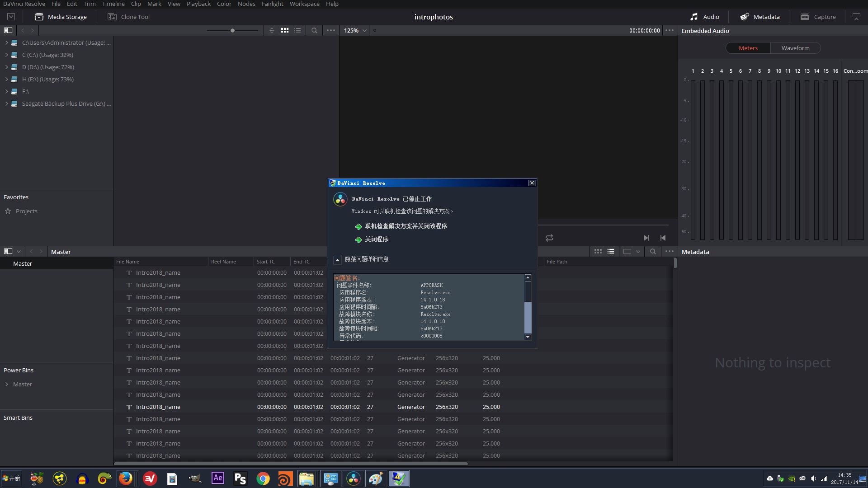Screen dimensions: 868x488
Task: Open the 125% zoom dropdown
Action: click(355, 30)
